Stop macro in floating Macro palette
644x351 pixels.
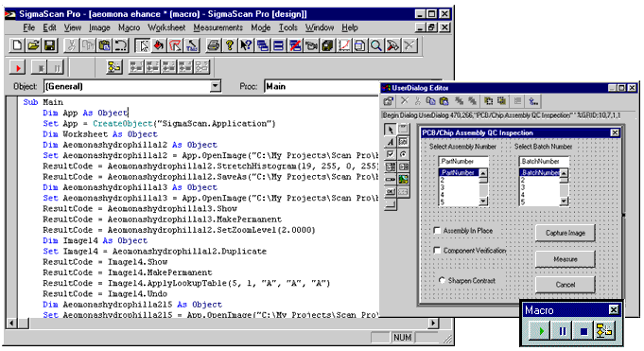click(583, 331)
